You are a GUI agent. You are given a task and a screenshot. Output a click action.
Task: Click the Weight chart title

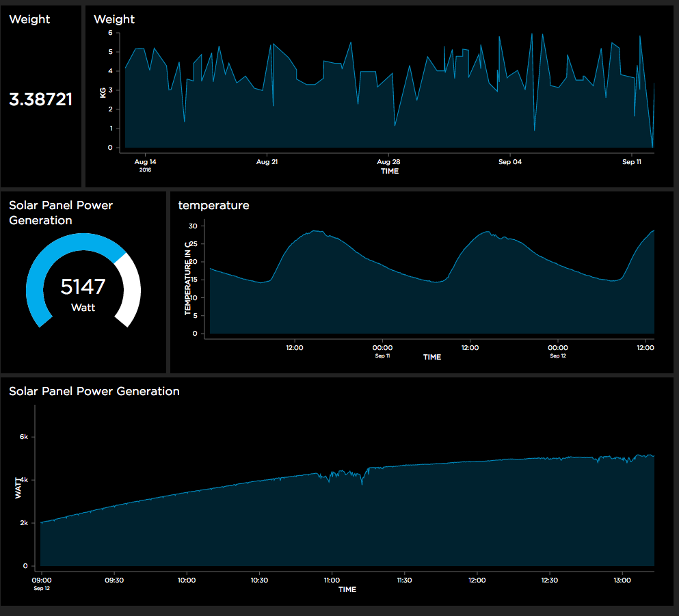(114, 19)
